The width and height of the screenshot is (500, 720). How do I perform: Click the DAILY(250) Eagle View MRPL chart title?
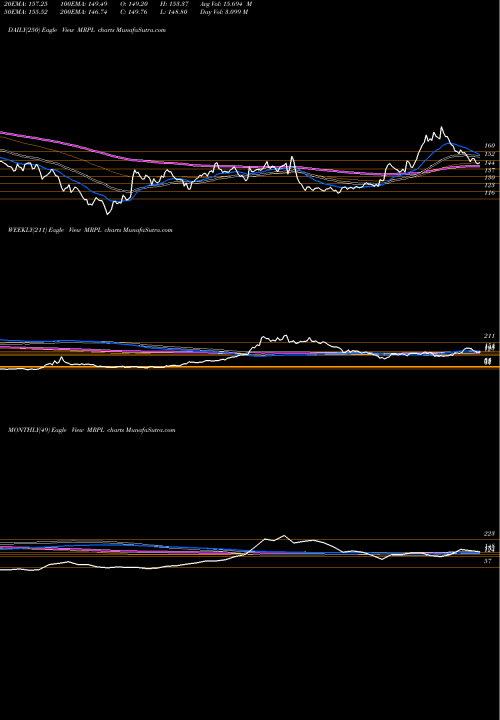click(x=87, y=30)
